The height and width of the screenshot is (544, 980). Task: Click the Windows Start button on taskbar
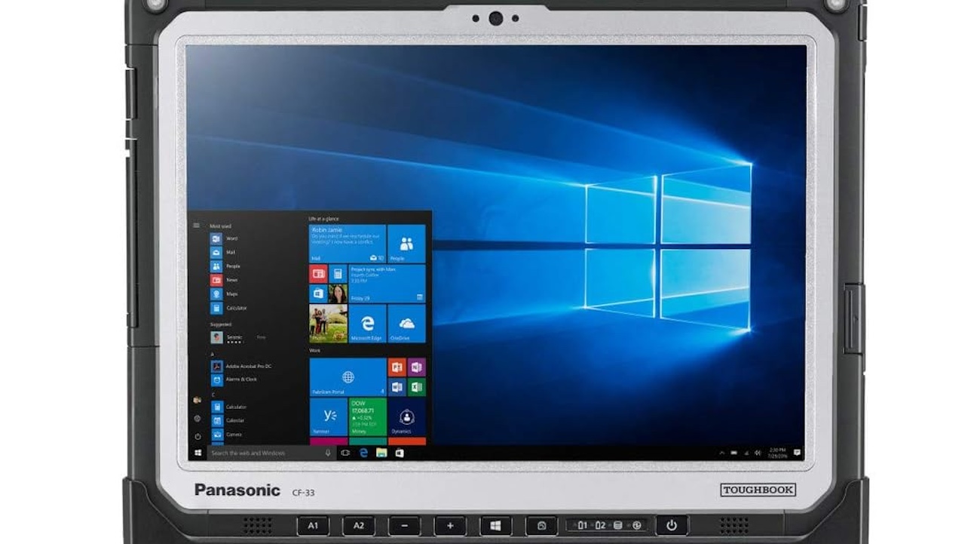point(198,453)
